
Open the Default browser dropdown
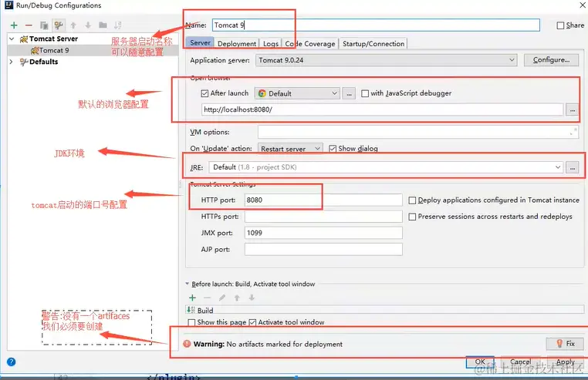297,93
